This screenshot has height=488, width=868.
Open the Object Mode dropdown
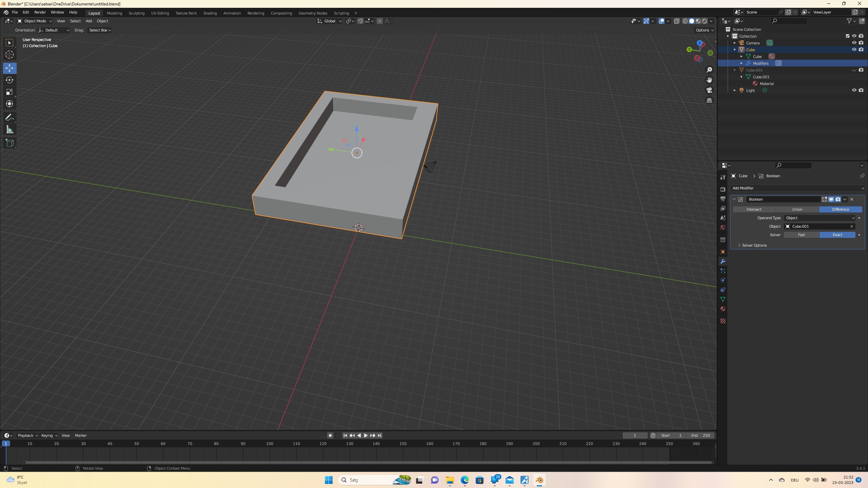34,21
